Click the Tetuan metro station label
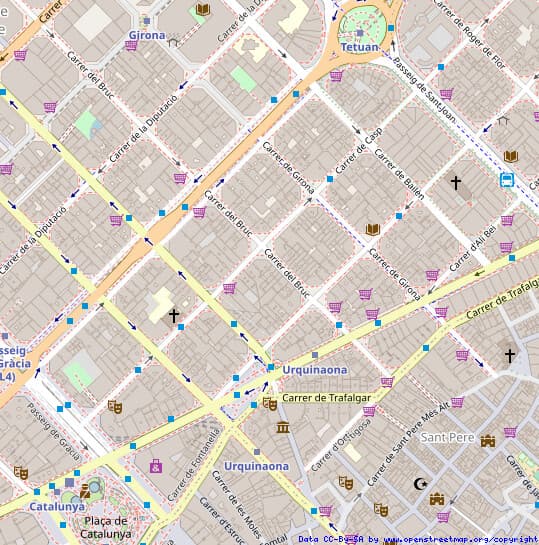 pos(360,47)
